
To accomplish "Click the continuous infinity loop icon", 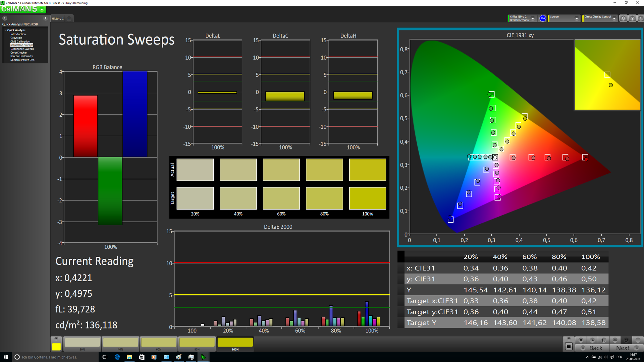I will [x=615, y=340].
